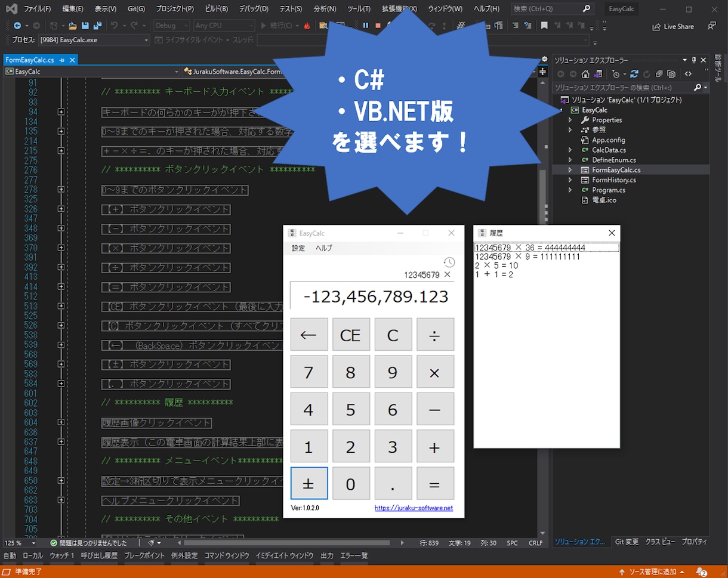Expand the 参照 references node
The width and height of the screenshot is (728, 578).
coord(570,130)
